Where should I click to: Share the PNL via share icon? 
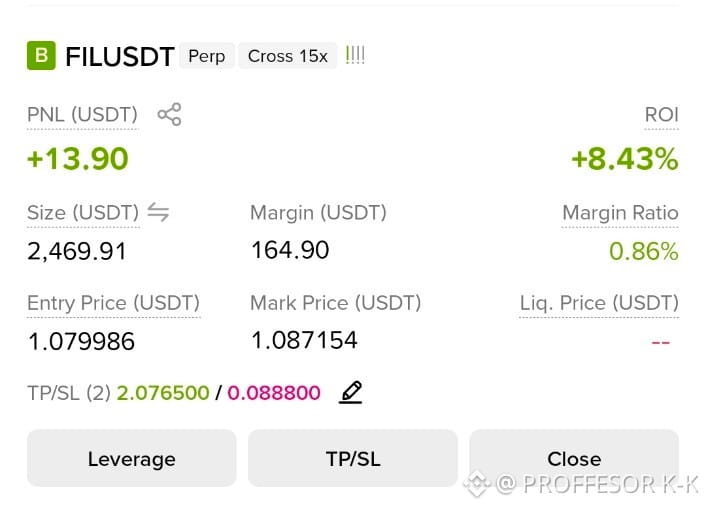(169, 114)
